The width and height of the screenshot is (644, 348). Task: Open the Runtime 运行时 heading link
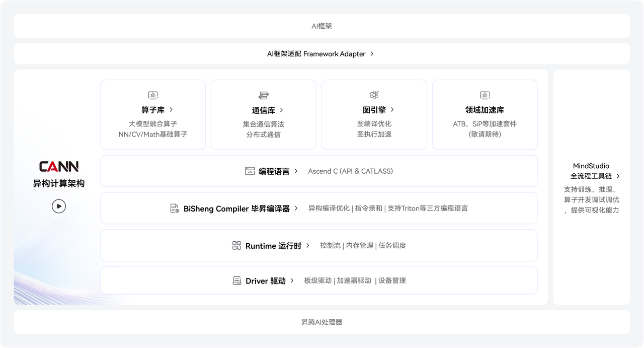[x=273, y=246]
